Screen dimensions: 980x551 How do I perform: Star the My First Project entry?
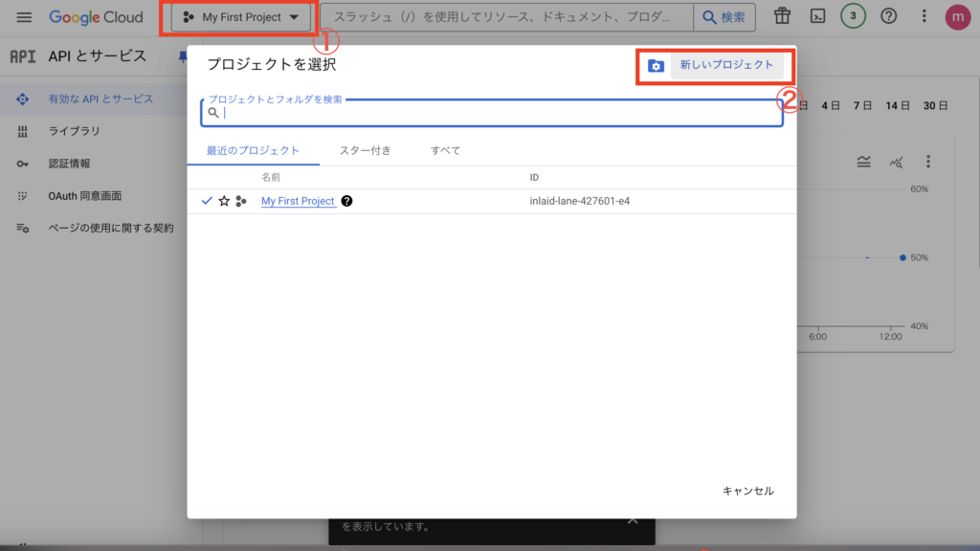pyautogui.click(x=224, y=201)
